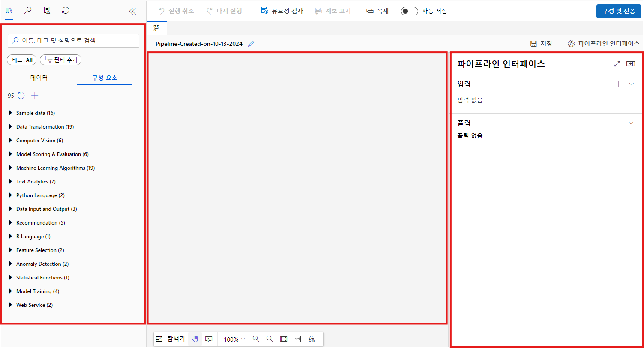
Task: Click the pipeline name Pipeline-Created-on-10-13-2024
Action: click(199, 44)
